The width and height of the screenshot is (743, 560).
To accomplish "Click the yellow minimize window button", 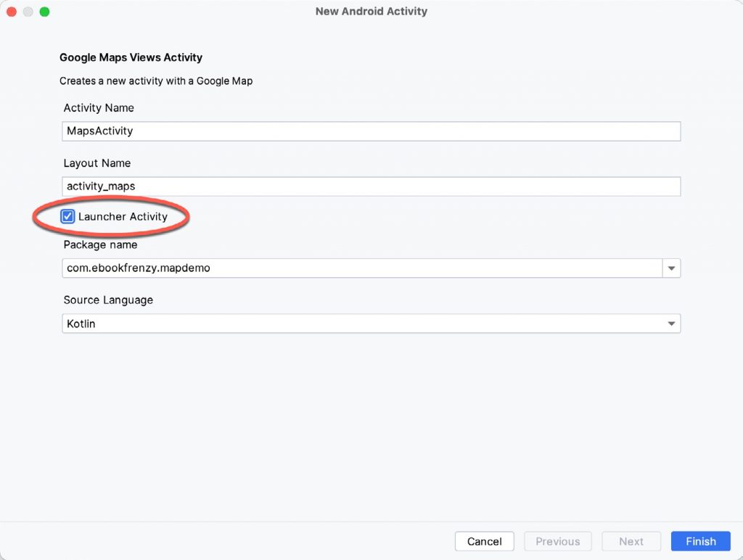I will point(28,12).
